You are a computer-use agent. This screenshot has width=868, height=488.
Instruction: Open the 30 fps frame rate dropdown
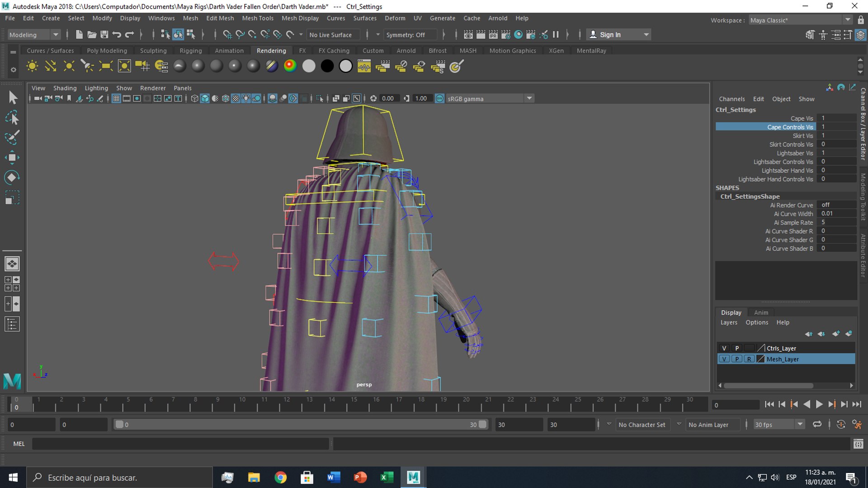pyautogui.click(x=800, y=424)
